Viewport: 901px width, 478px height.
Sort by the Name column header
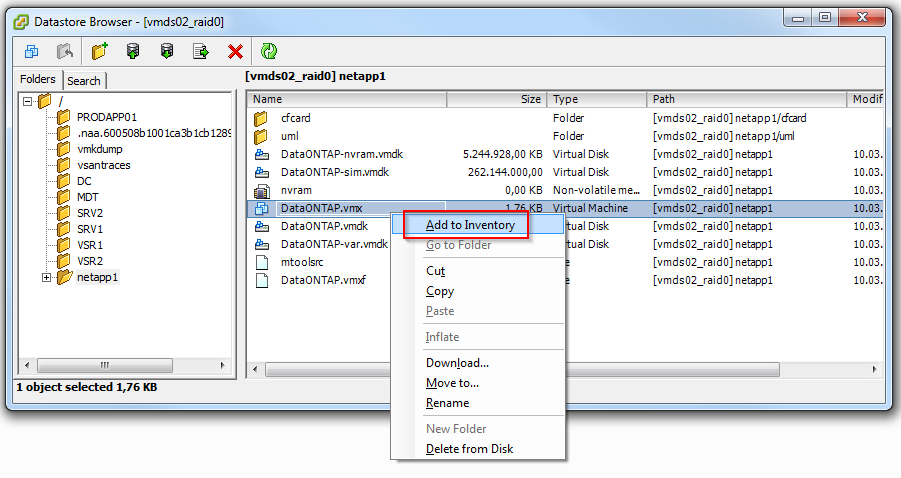coord(347,99)
